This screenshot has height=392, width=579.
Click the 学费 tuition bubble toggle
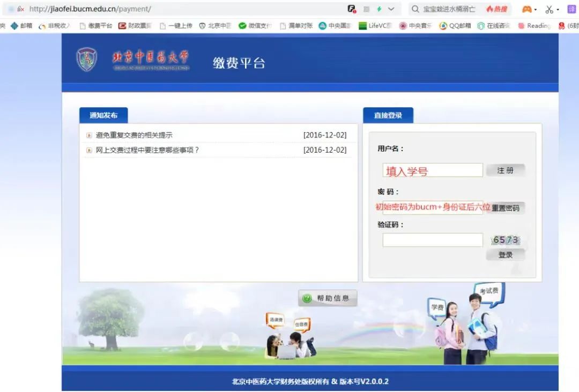(437, 307)
